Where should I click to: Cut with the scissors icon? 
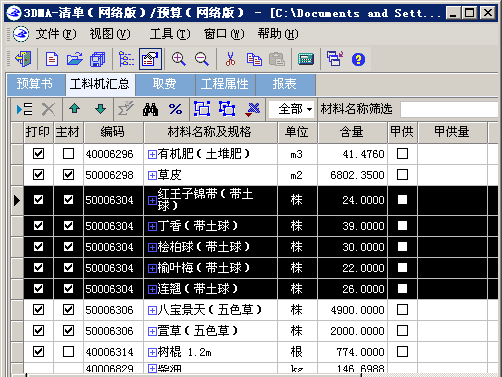click(230, 59)
